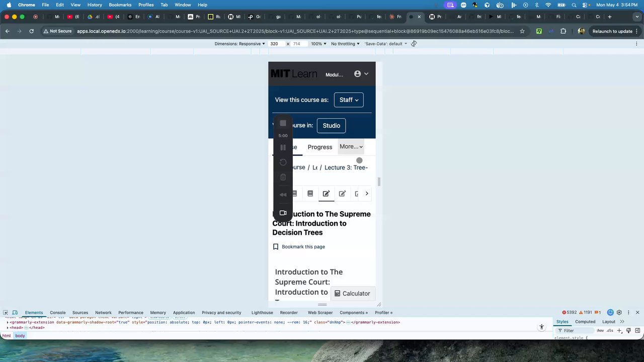Select the book unit icon in sequence
This screenshot has width=644, height=362.
(x=310, y=194)
